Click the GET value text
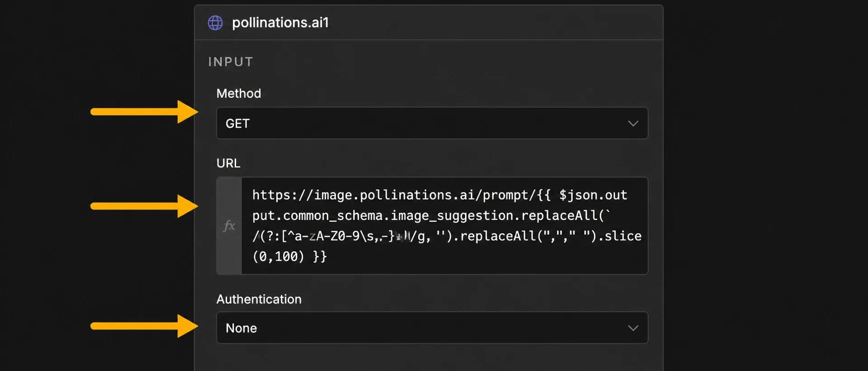The height and width of the screenshot is (371, 868). point(237,124)
